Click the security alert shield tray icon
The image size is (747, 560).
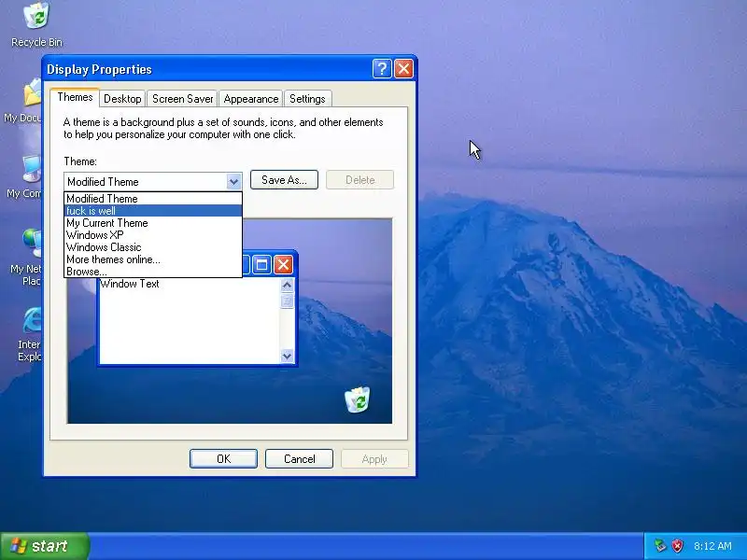coord(677,546)
